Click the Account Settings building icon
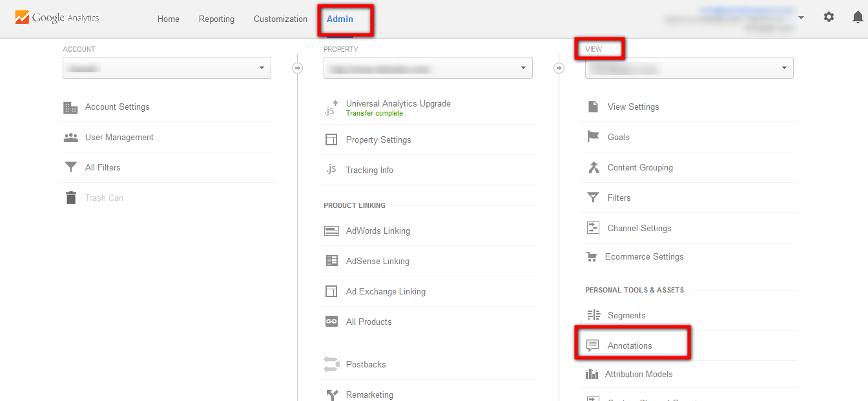Image resolution: width=868 pixels, height=401 pixels. [x=70, y=107]
